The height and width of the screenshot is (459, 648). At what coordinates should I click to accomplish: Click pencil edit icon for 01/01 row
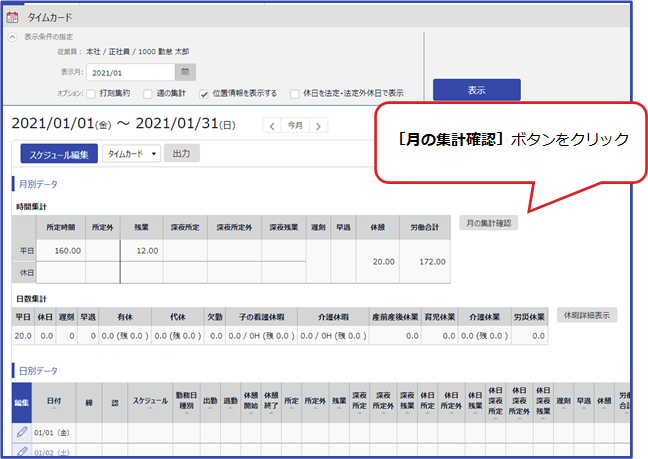pos(22,431)
